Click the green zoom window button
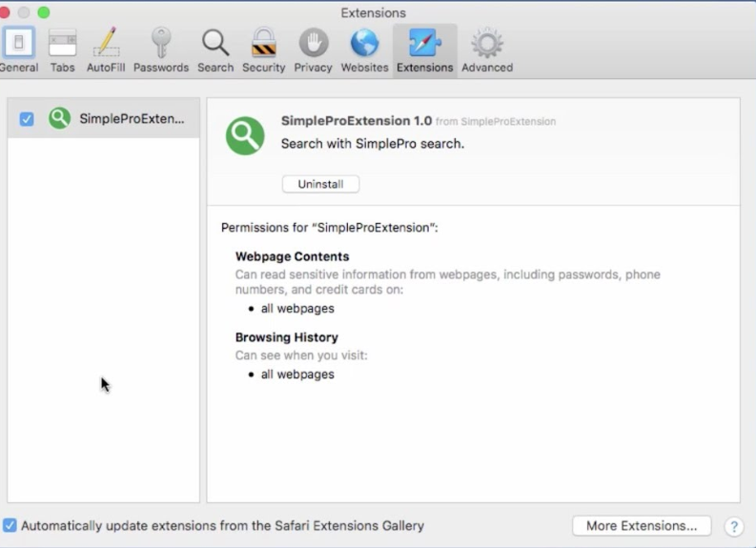Viewport: 756px width, 548px height. click(x=44, y=12)
